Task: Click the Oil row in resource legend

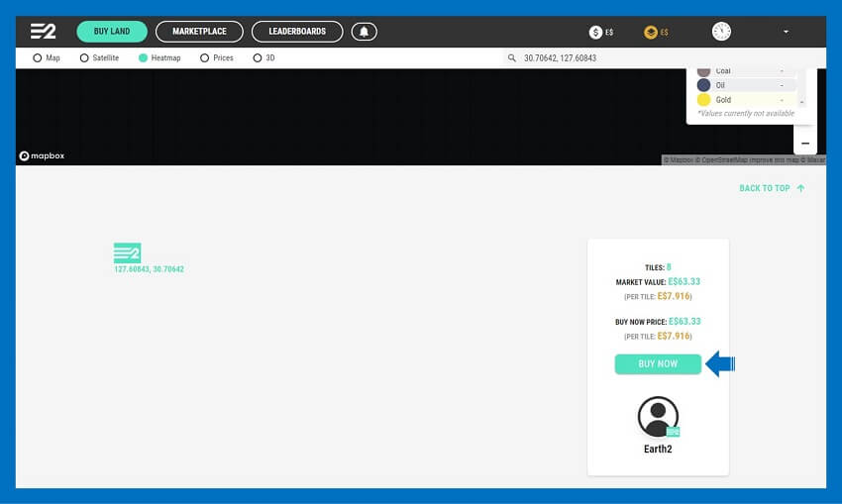Action: (745, 85)
